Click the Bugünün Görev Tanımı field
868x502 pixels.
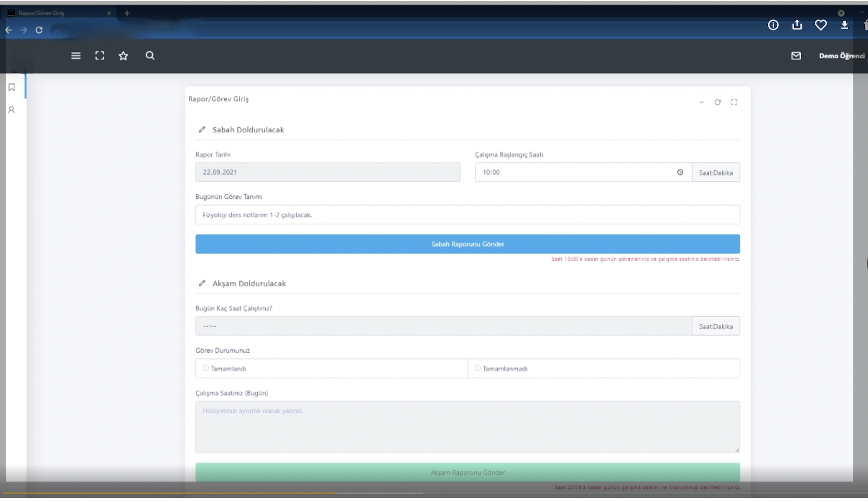pos(468,215)
